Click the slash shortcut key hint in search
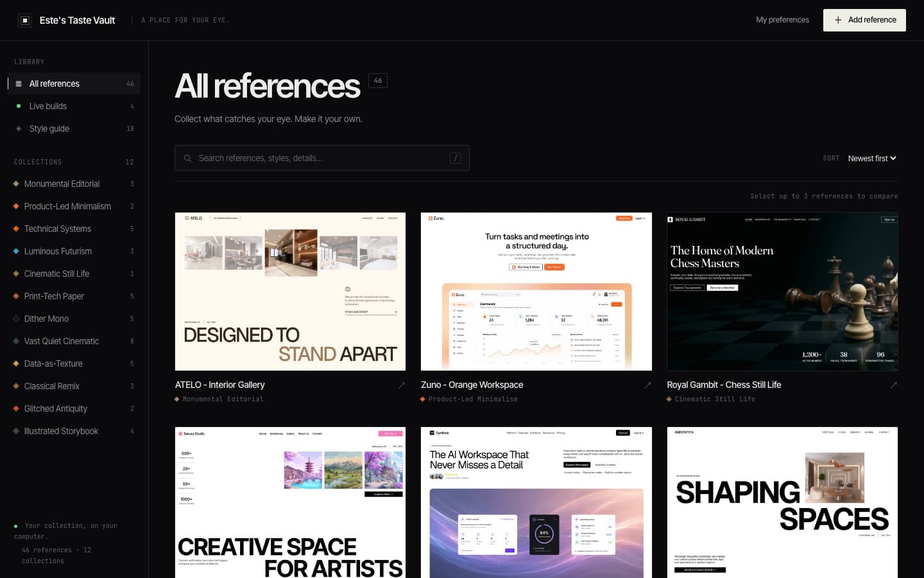Screen dimensions: 924x578 pos(456,158)
